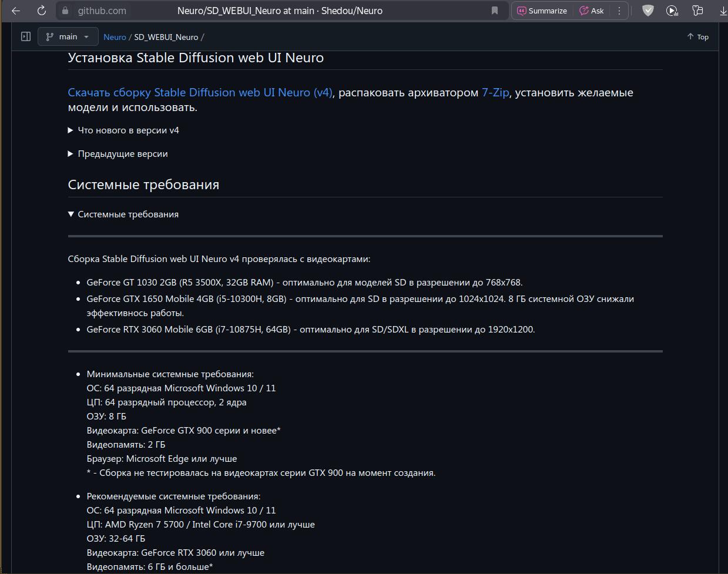Open the three-dot assistant options menu
The image size is (728, 574).
(x=619, y=11)
